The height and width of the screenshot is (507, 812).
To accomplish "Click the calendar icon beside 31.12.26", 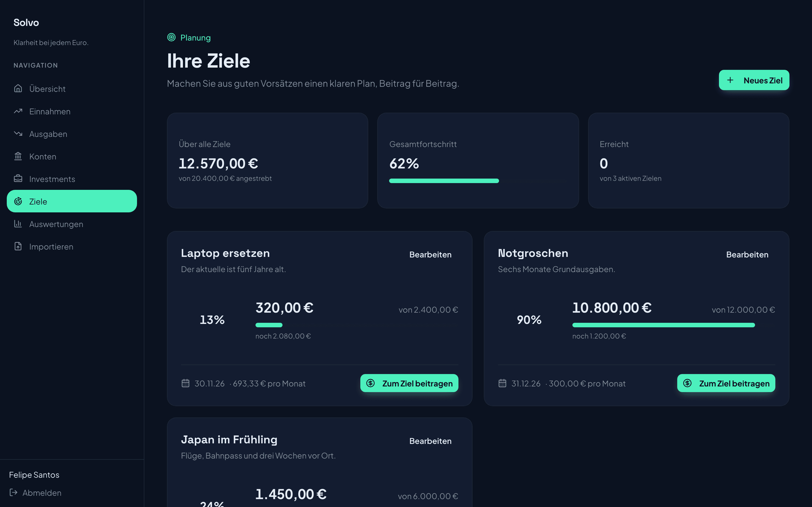I will tap(502, 383).
